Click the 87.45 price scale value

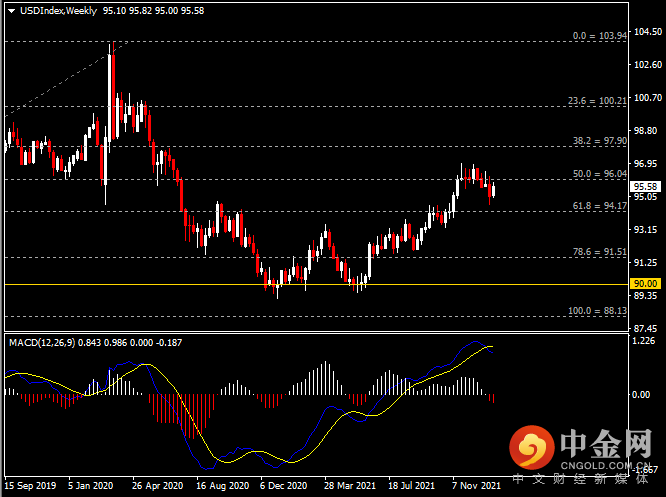click(648, 329)
